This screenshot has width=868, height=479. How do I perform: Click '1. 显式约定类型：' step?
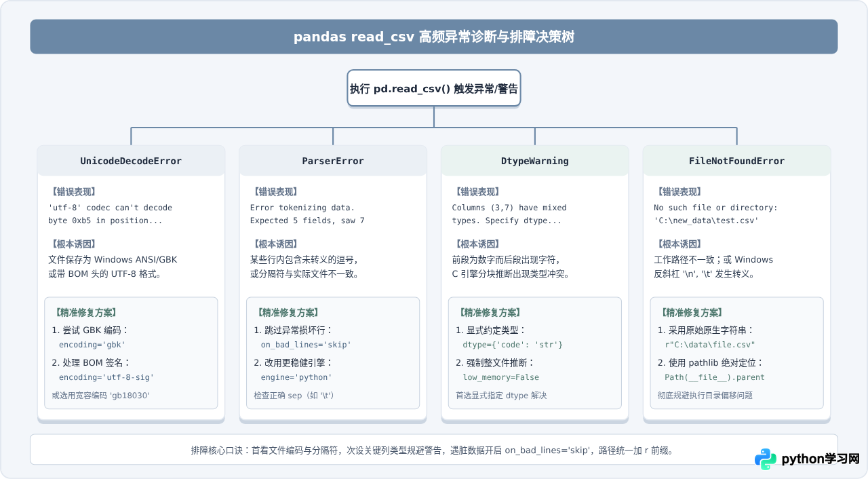click(492, 330)
